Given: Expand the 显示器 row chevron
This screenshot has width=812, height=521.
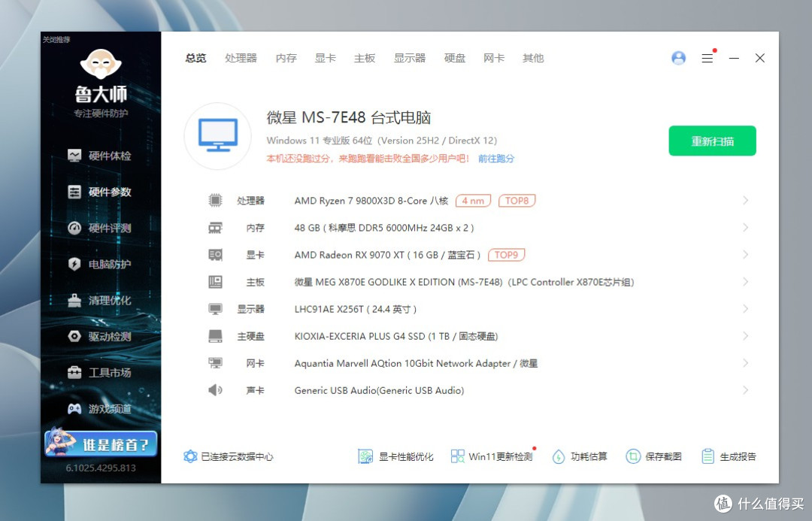Looking at the screenshot, I should [x=745, y=309].
